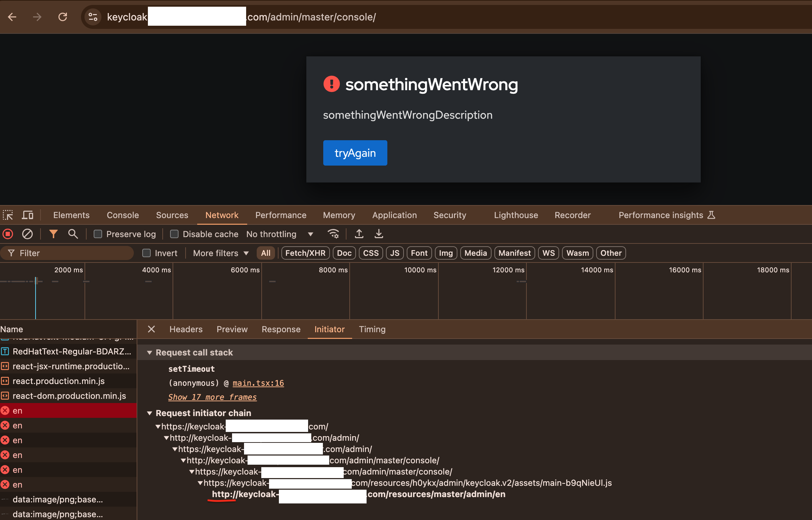Open the Lighthouse tab
This screenshot has width=812, height=520.
[516, 215]
